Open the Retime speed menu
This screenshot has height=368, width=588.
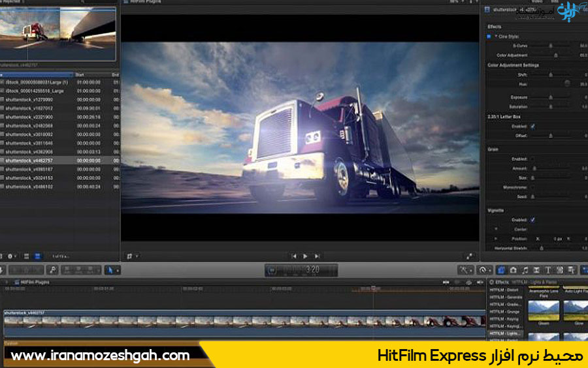(485, 270)
